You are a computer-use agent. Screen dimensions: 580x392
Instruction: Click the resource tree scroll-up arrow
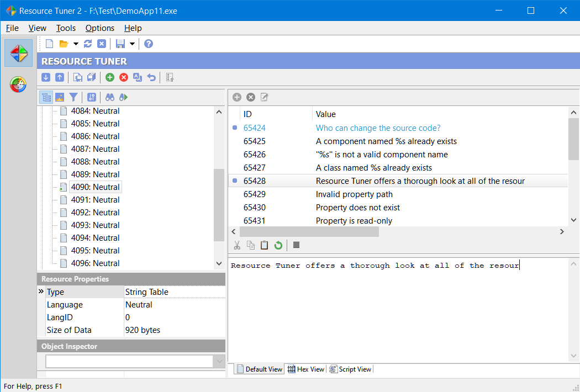(x=219, y=112)
